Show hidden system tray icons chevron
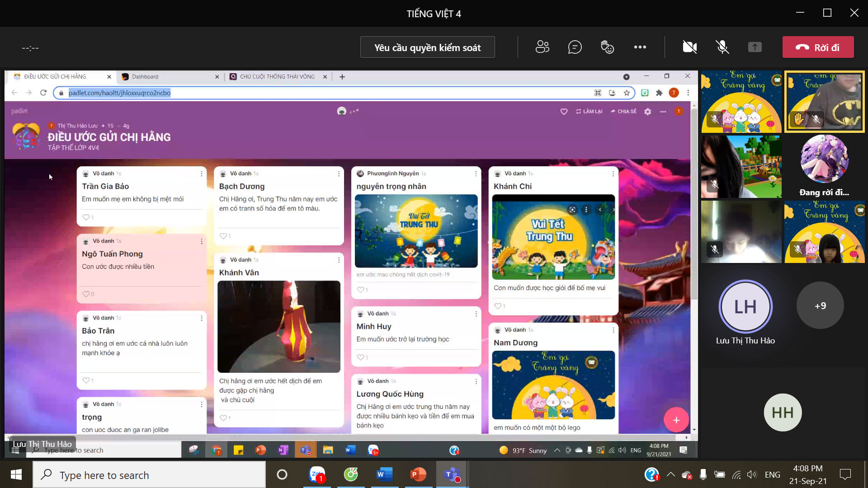The image size is (868, 488). 671,474
